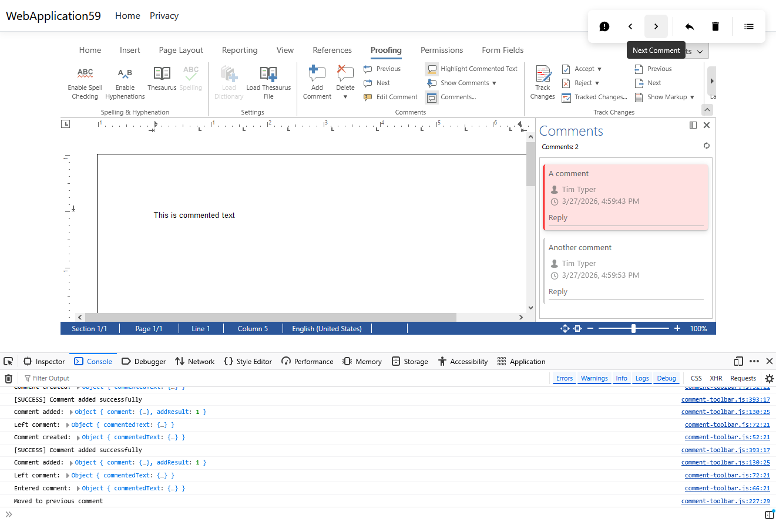Open Tracked Changes dialog
The width and height of the screenshot is (776, 532).
[594, 97]
